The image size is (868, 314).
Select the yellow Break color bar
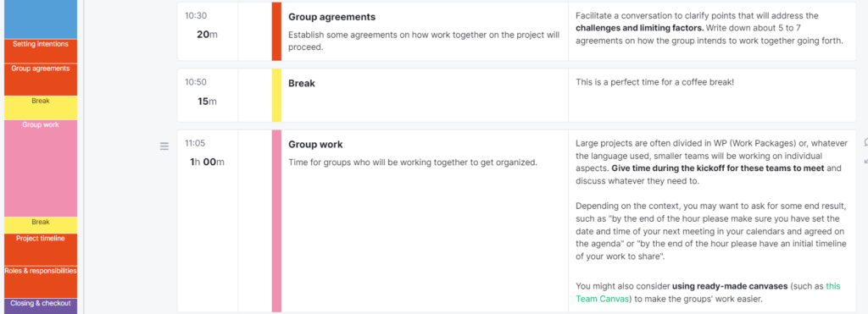click(x=276, y=96)
